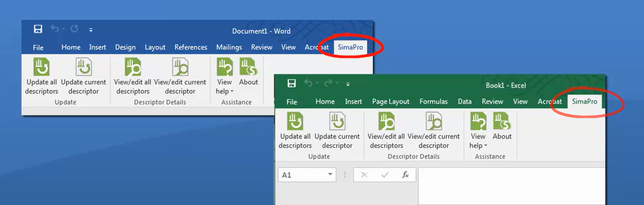Click Update all descriptors icon in Excel

click(295, 122)
